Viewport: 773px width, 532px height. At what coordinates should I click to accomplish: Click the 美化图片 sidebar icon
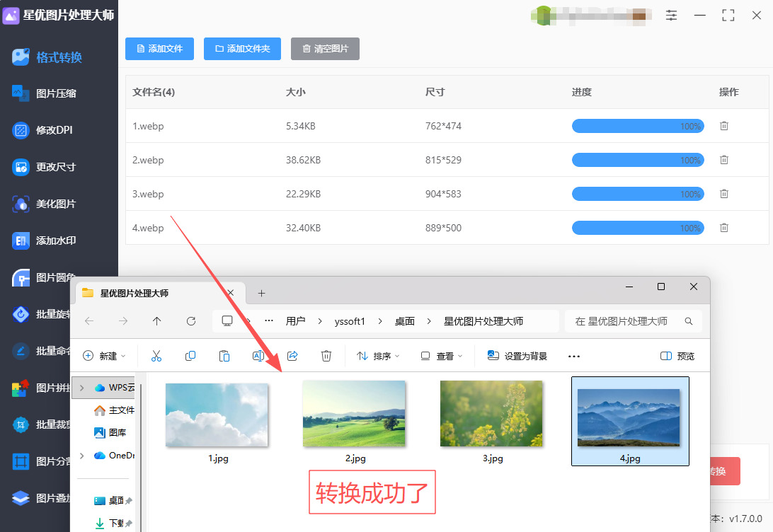(x=21, y=204)
